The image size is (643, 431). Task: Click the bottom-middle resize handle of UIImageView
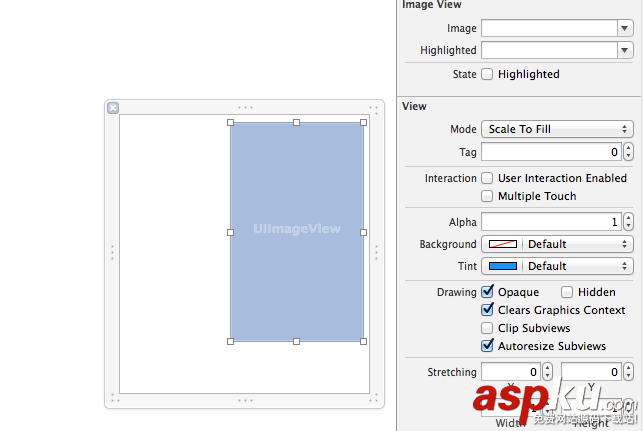tap(296, 341)
